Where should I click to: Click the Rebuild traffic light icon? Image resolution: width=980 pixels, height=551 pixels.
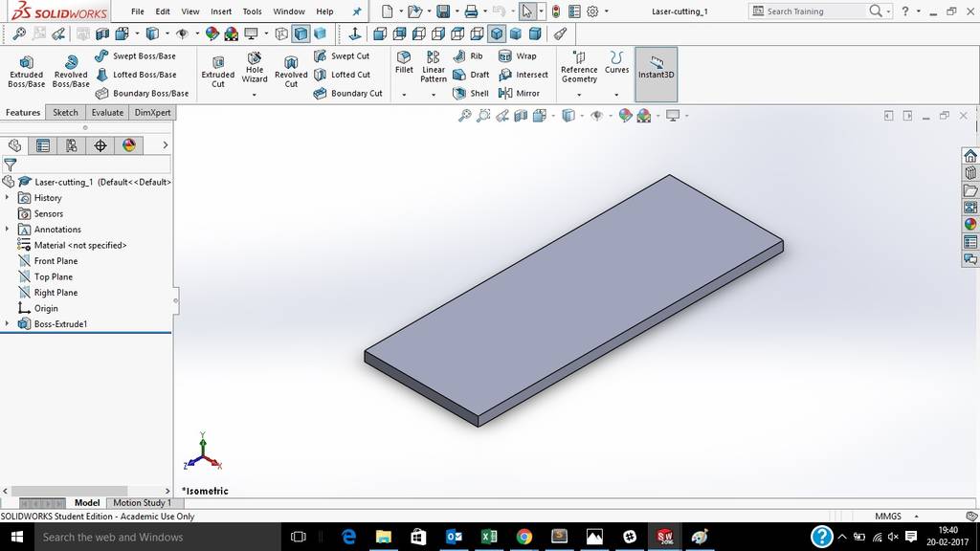click(556, 11)
